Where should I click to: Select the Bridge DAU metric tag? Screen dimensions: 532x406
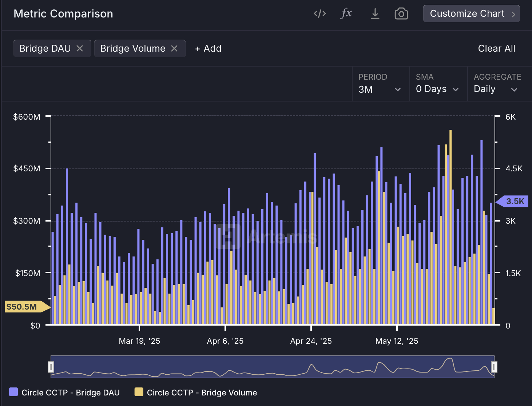pos(45,48)
